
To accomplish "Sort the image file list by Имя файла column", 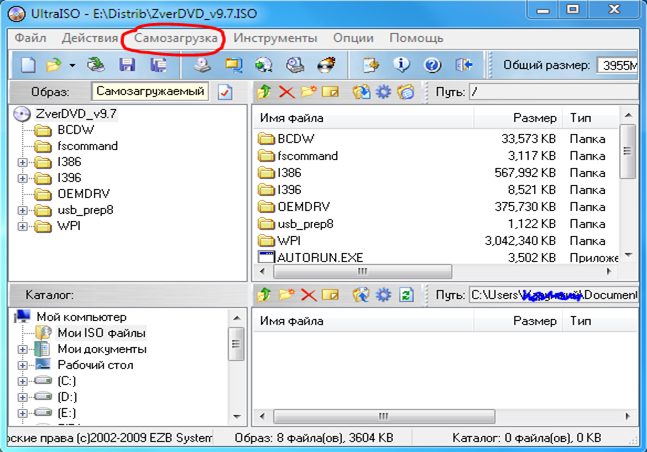I will [363, 118].
